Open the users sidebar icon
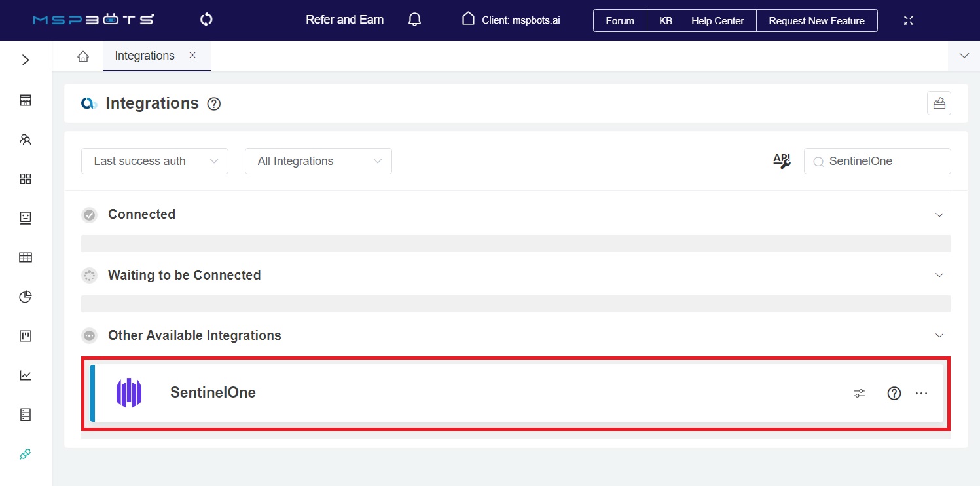980x486 pixels. point(26,140)
